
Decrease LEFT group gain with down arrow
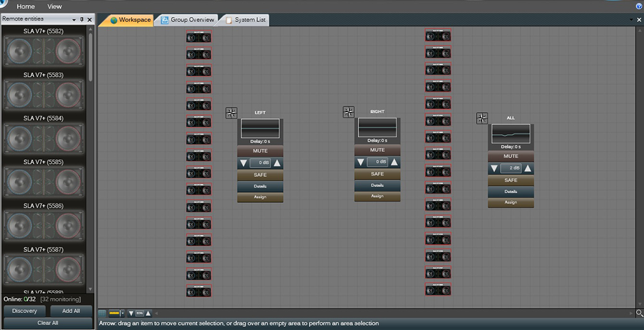243,163
